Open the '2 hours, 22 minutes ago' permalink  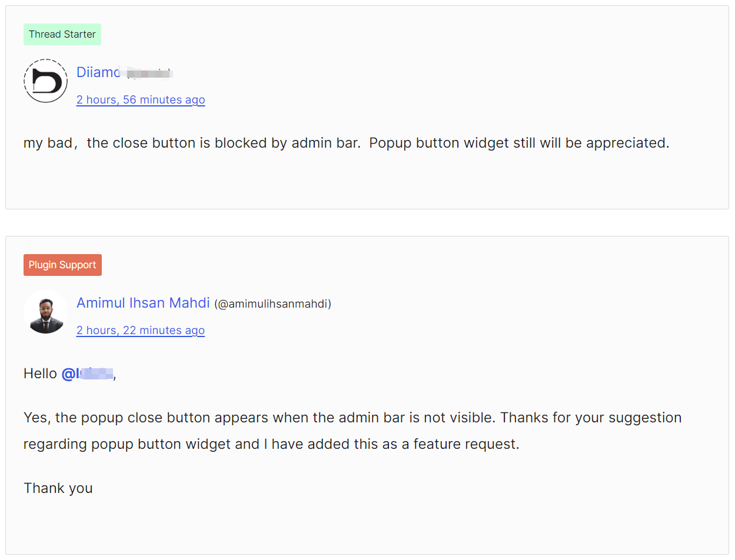pyautogui.click(x=141, y=331)
